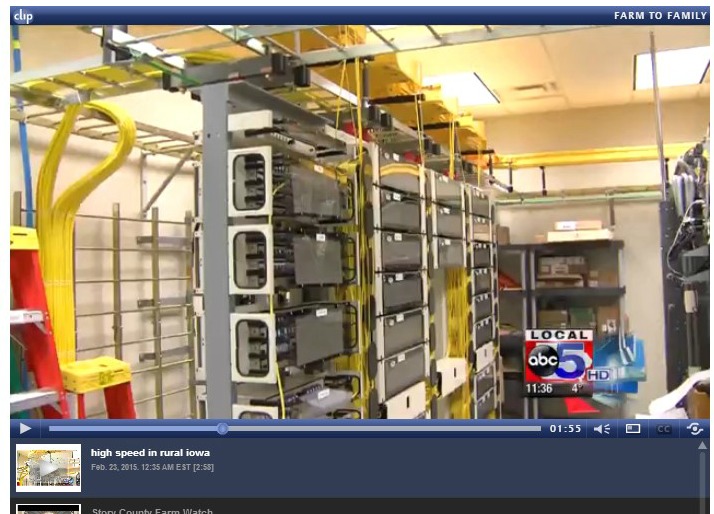Open 'Story County Farm Watch' clip

pos(152,511)
